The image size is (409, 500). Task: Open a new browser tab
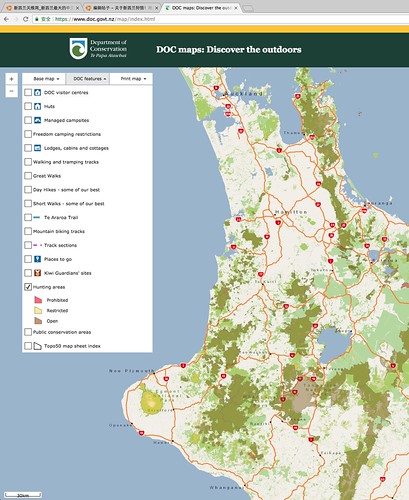[248, 8]
